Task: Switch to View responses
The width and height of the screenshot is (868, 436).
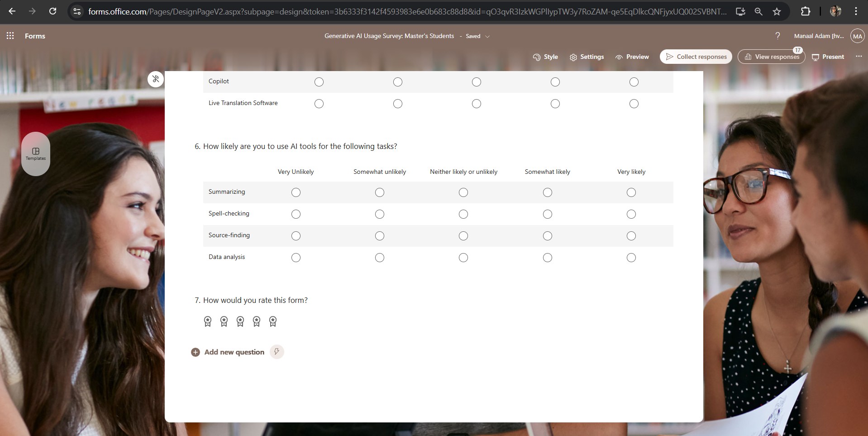Action: click(772, 57)
